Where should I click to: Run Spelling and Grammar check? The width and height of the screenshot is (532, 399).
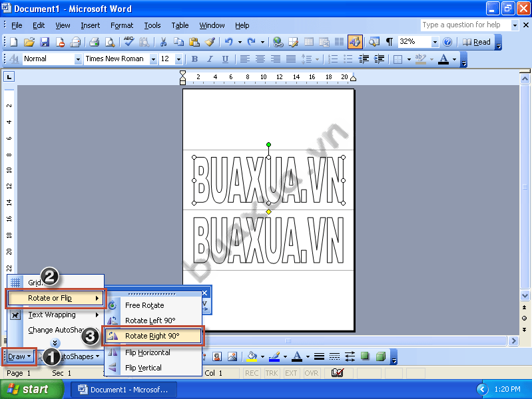coord(129,42)
